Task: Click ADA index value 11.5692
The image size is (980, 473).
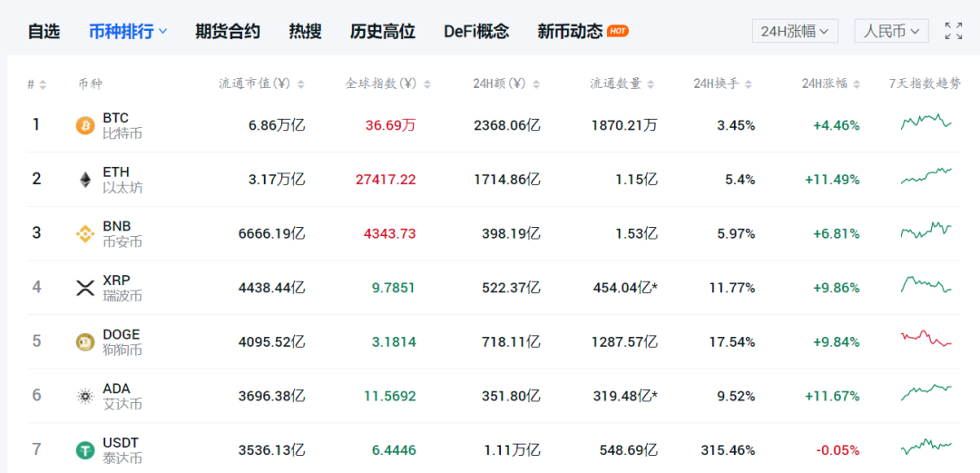Action: coord(390,396)
